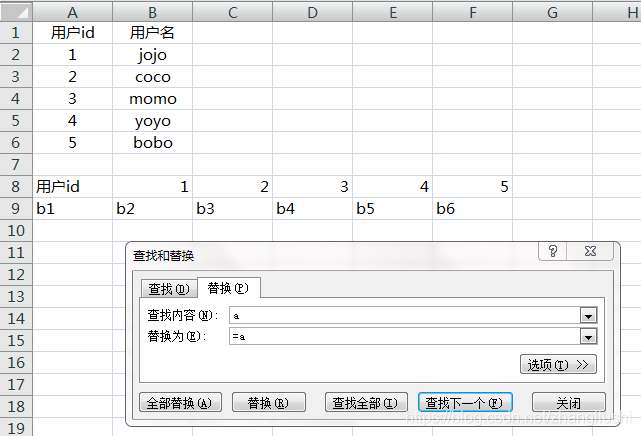This screenshot has height=436, width=641.
Task: Click the cell containing b4
Action: point(312,209)
